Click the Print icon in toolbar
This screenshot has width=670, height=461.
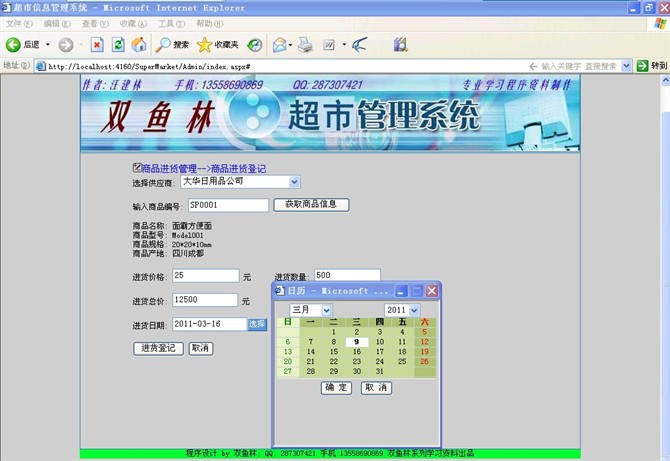[x=305, y=44]
